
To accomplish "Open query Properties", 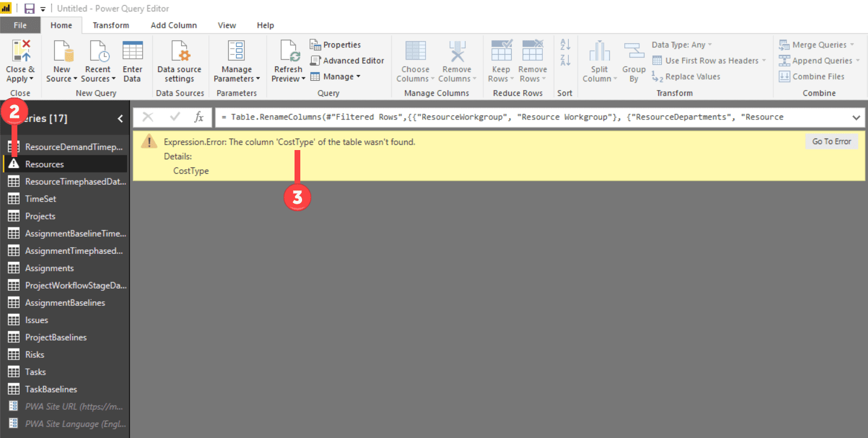I will (x=336, y=44).
